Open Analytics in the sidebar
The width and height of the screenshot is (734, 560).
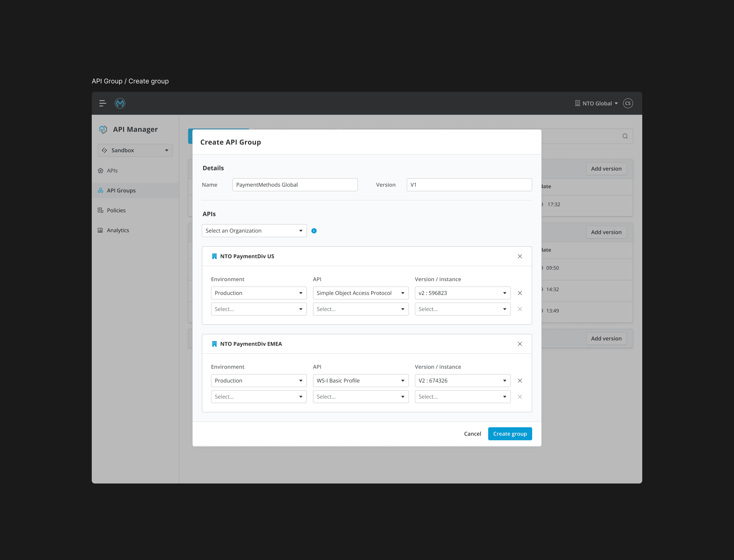(x=118, y=230)
